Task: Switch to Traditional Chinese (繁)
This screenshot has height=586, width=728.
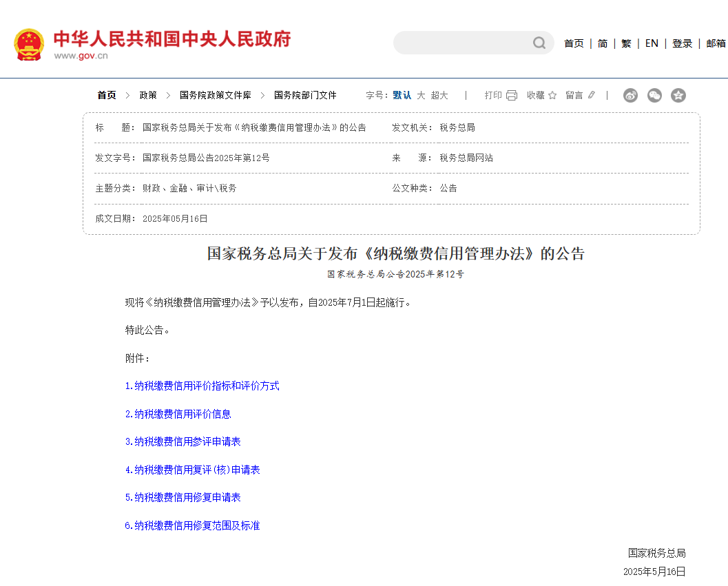Action: [626, 43]
